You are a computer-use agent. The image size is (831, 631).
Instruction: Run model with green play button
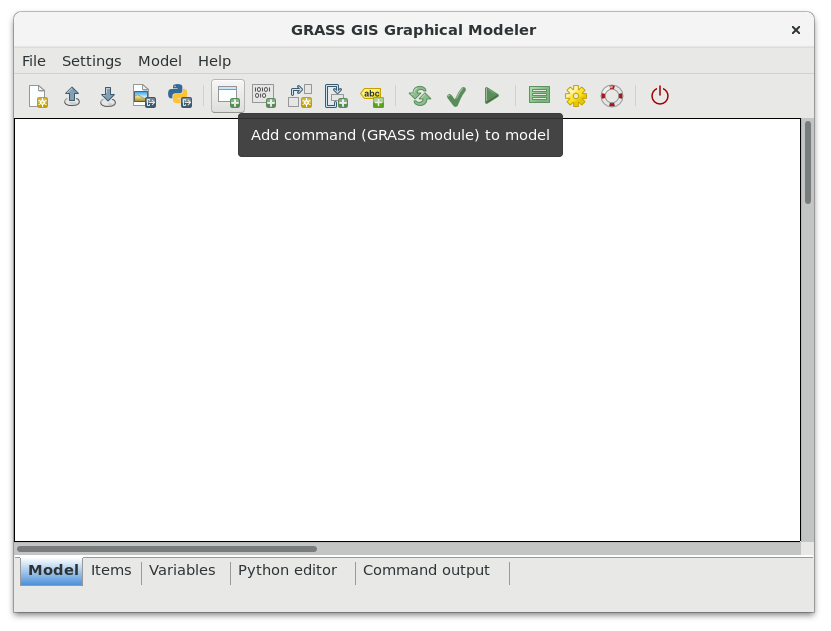pyautogui.click(x=492, y=96)
